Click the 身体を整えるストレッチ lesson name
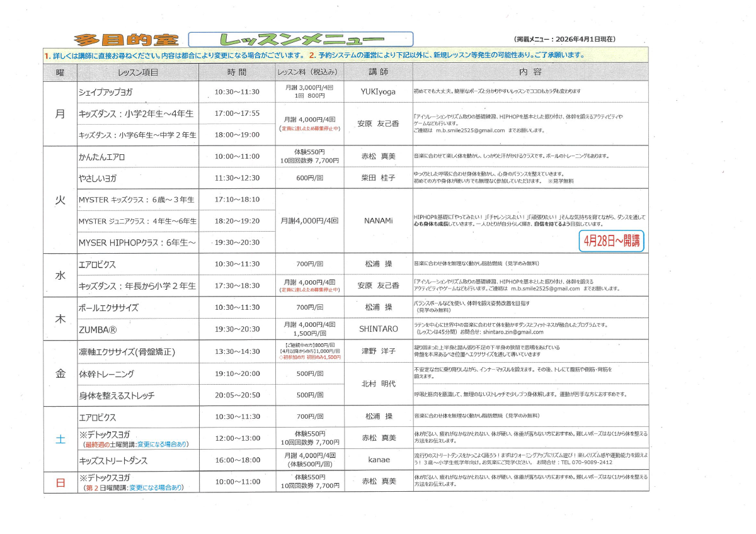Screen dimensions: 756x534 117,396
